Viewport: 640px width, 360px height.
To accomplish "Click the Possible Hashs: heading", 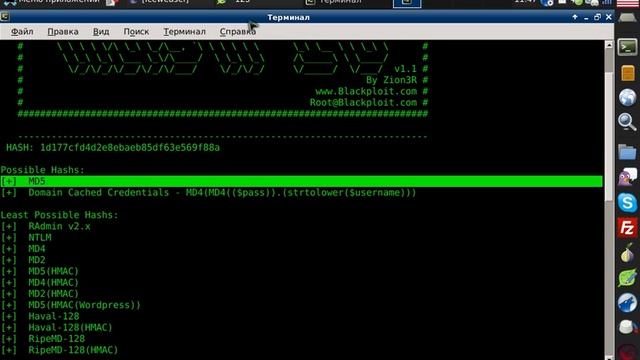I will point(42,170).
